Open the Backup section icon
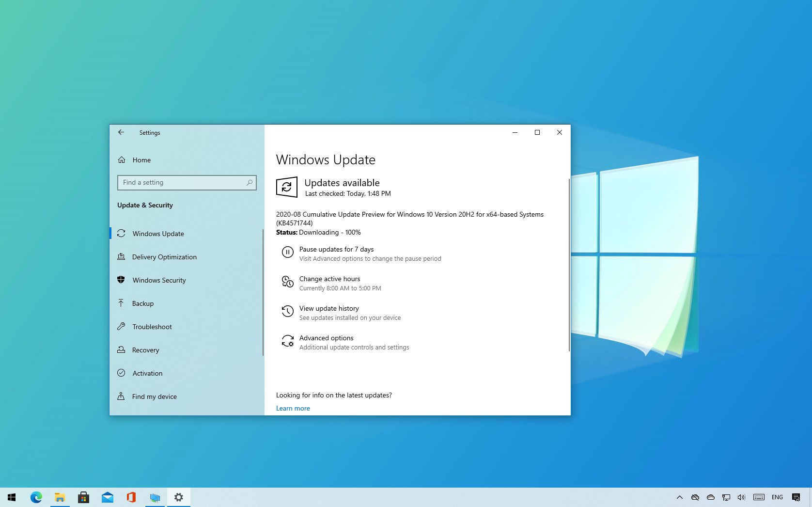The image size is (812, 507). [122, 303]
